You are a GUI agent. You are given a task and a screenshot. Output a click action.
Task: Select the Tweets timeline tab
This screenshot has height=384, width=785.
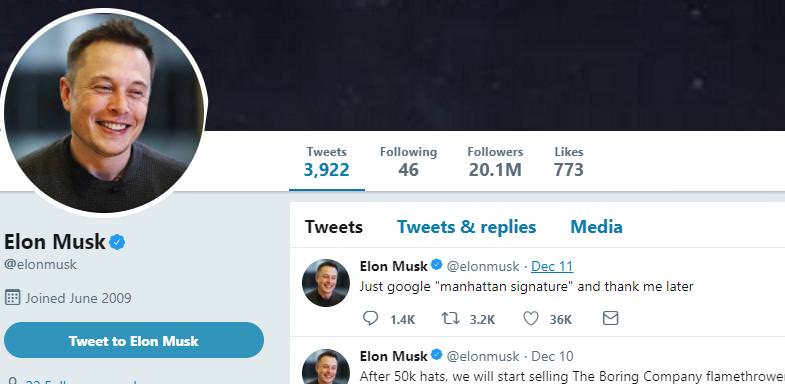coord(333,227)
